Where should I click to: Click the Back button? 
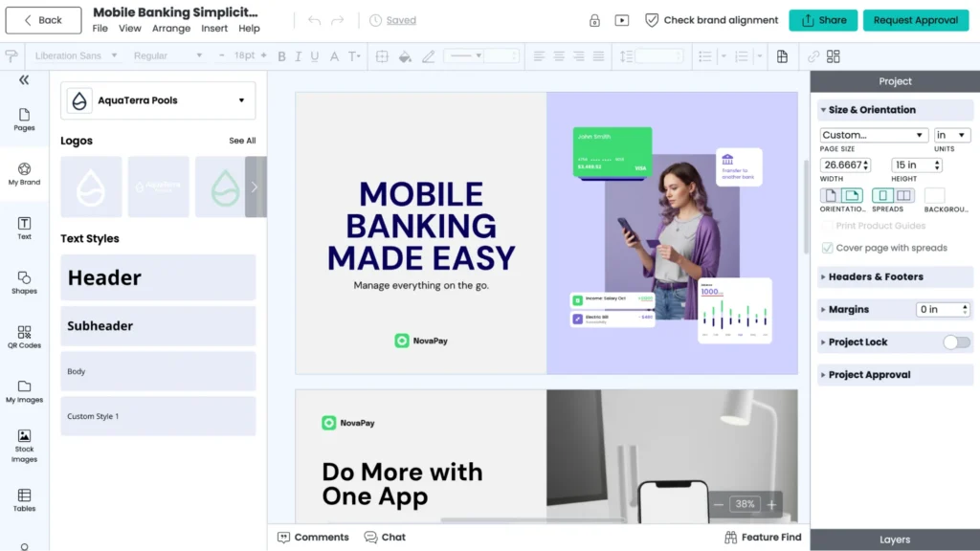43,20
